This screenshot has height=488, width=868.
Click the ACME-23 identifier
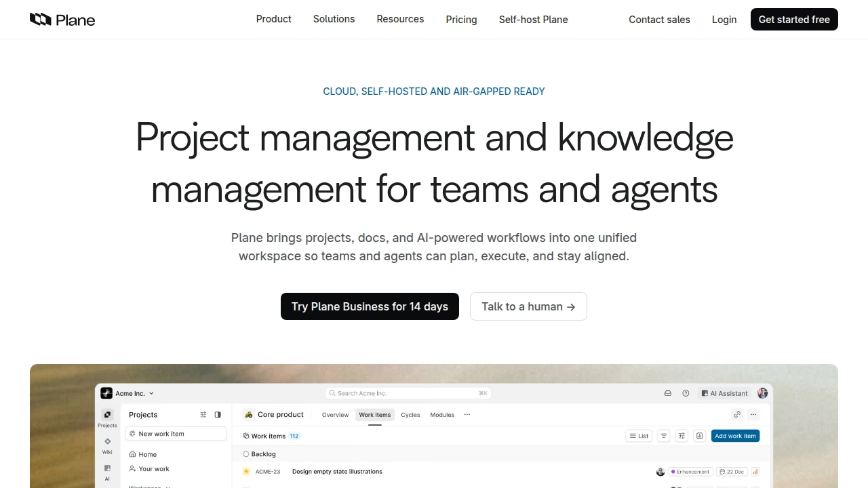coord(268,472)
